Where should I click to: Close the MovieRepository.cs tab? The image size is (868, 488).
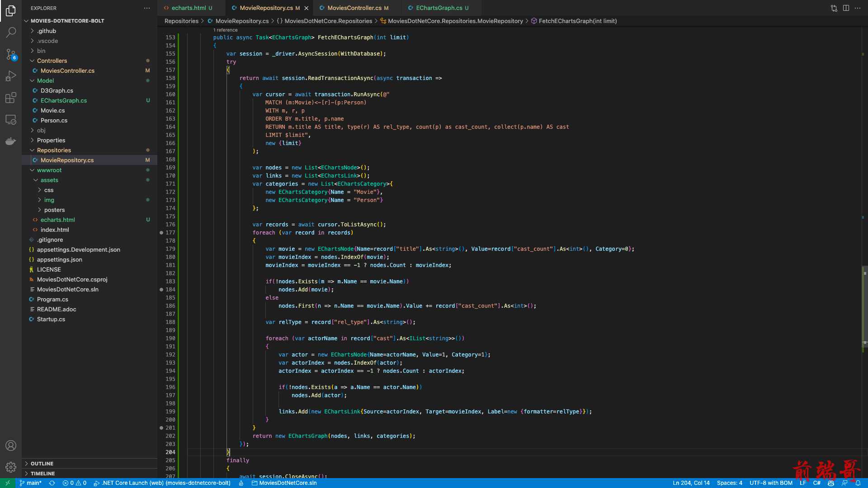307,8
